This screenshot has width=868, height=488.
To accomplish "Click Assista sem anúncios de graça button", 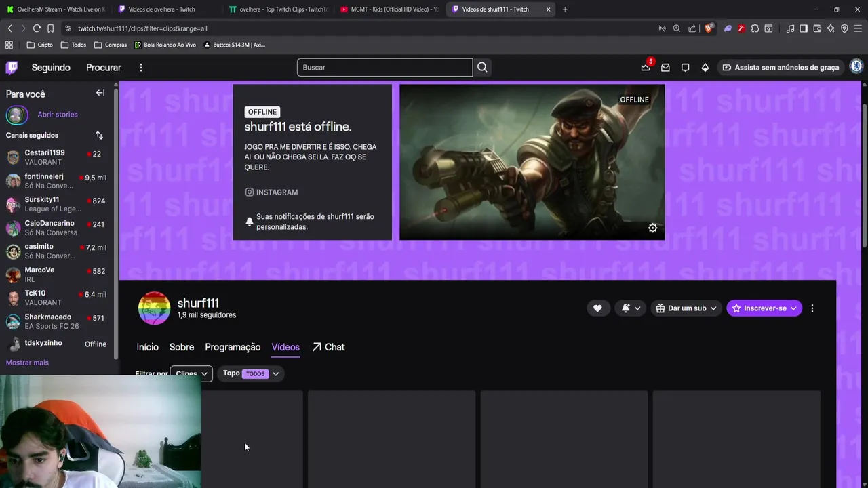I will pyautogui.click(x=781, y=68).
